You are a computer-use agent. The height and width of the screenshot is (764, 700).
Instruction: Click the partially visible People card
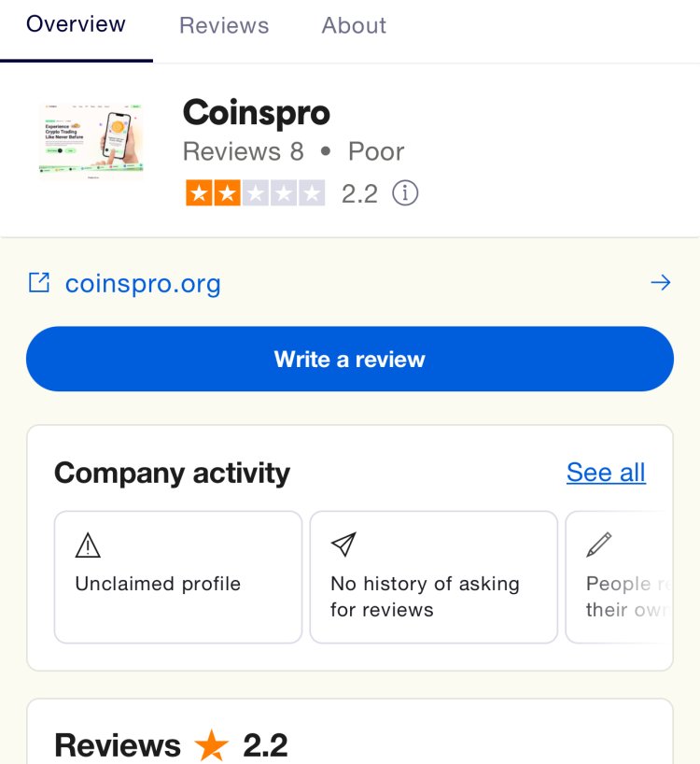tap(619, 577)
